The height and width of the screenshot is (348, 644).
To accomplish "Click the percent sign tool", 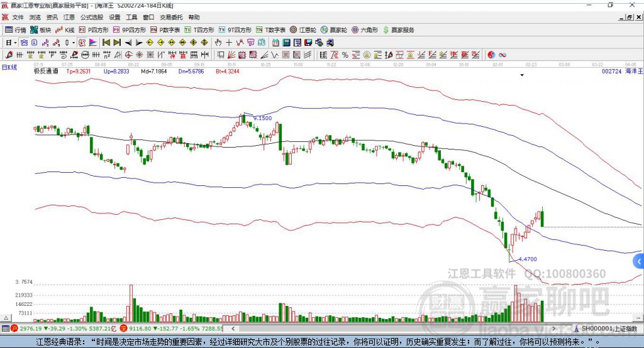I will coord(345,55).
